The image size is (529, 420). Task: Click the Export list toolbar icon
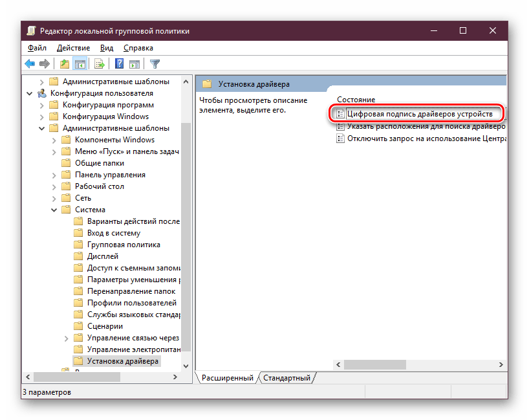coord(100,63)
